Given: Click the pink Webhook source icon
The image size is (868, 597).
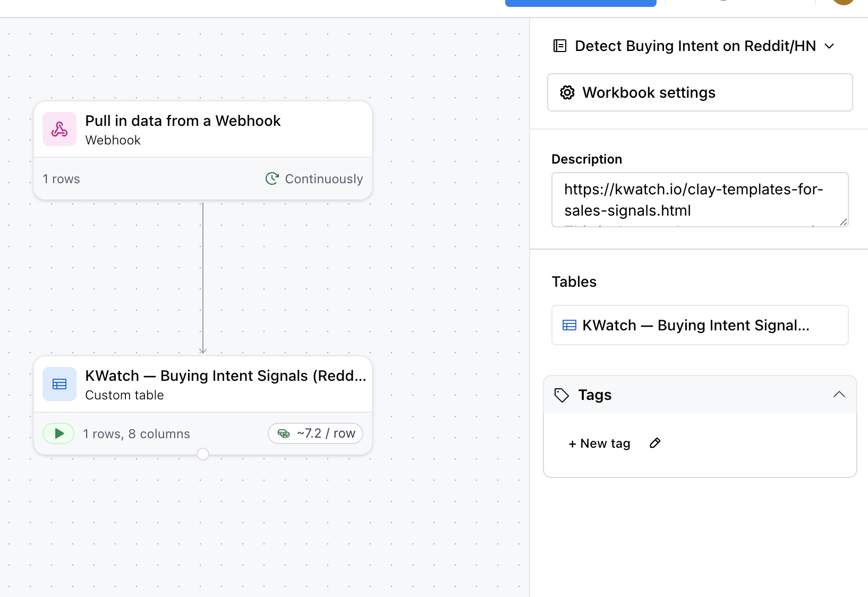Looking at the screenshot, I should point(59,129).
